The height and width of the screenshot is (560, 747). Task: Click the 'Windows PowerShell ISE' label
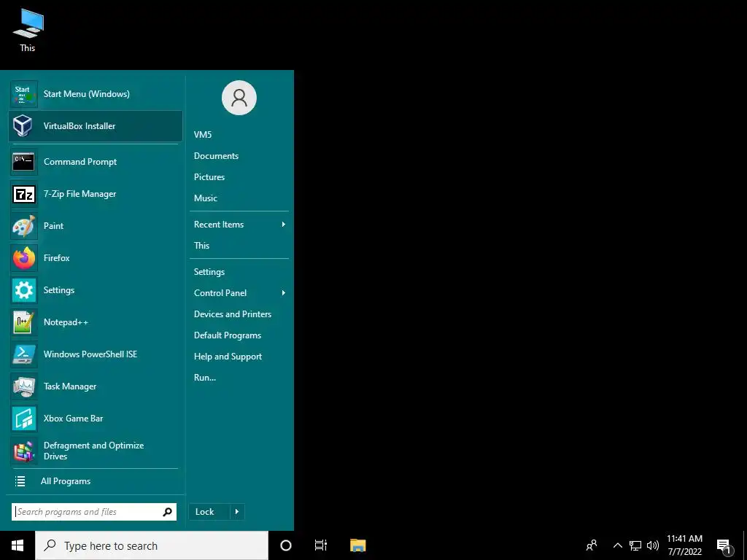[x=90, y=354]
